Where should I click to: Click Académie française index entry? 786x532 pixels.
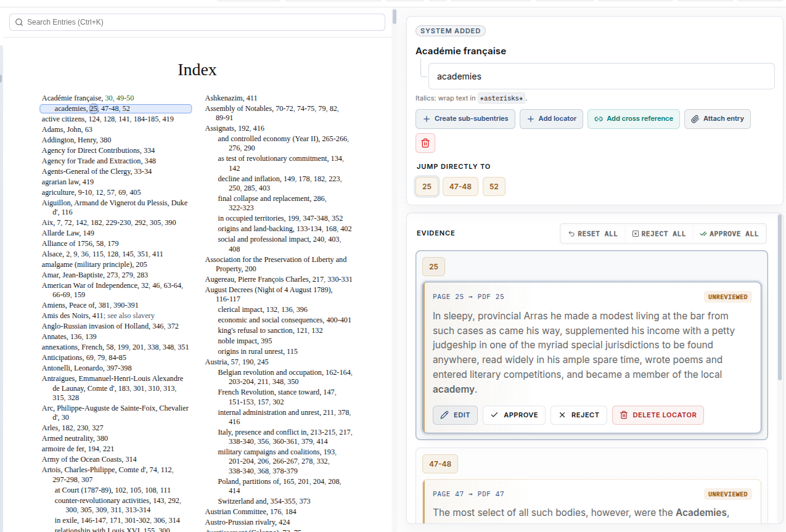point(72,98)
